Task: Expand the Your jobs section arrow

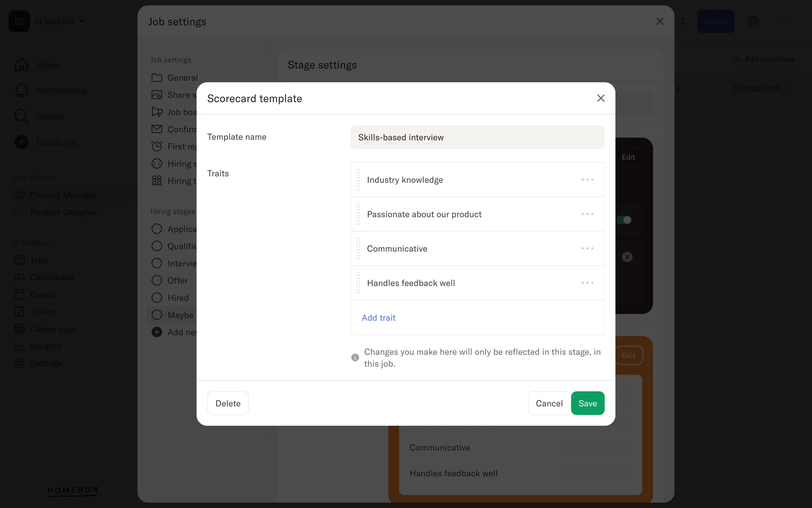Action: pos(50,177)
